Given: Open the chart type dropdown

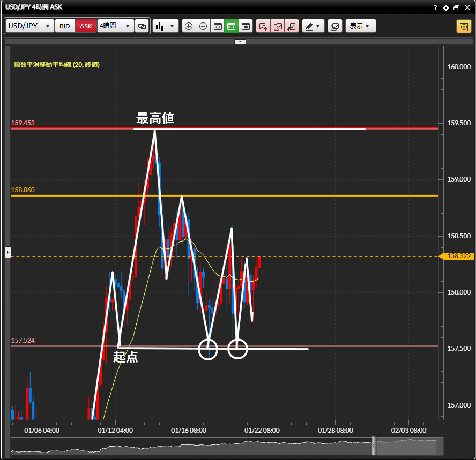Looking at the screenshot, I should pyautogui.click(x=165, y=26).
